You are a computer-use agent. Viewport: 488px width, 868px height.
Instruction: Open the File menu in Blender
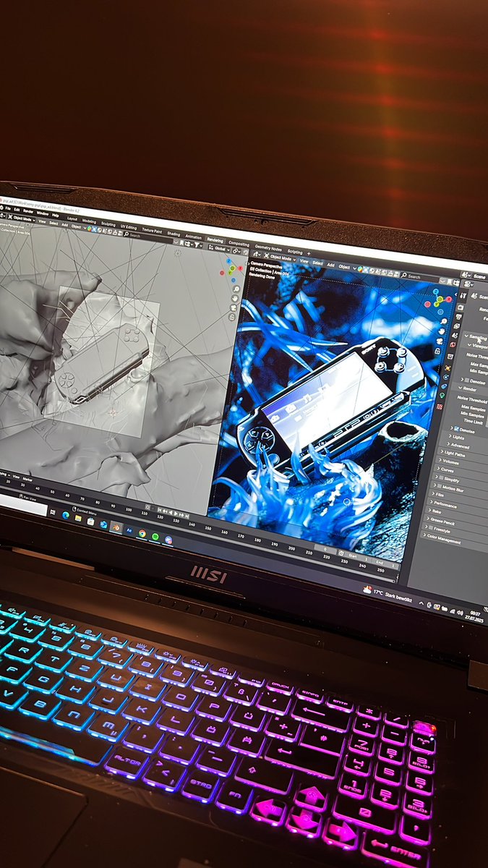point(8,208)
